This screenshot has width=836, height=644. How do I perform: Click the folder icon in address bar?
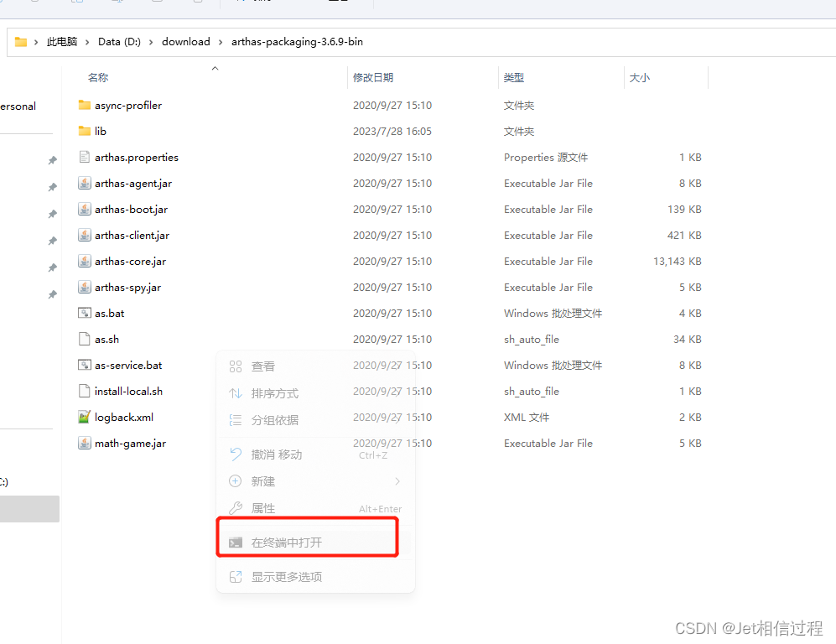[21, 42]
